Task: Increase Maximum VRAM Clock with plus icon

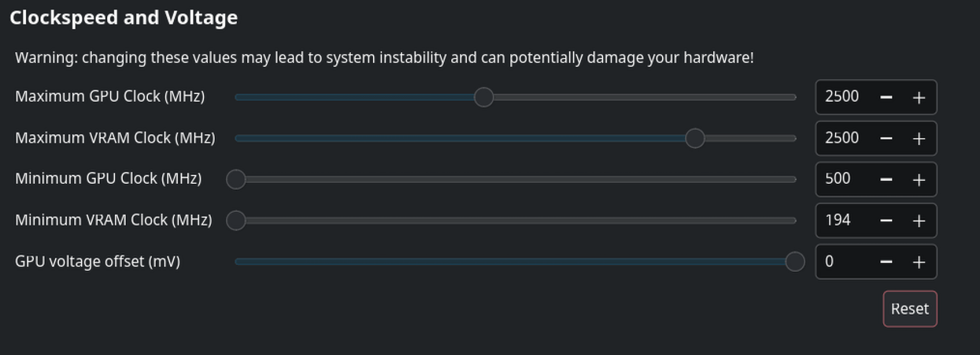Action: pos(918,138)
